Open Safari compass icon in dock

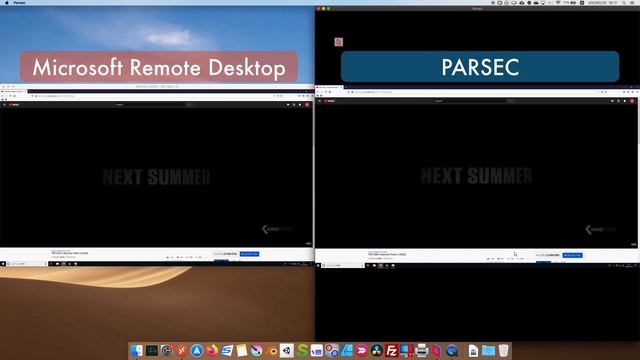(x=197, y=350)
